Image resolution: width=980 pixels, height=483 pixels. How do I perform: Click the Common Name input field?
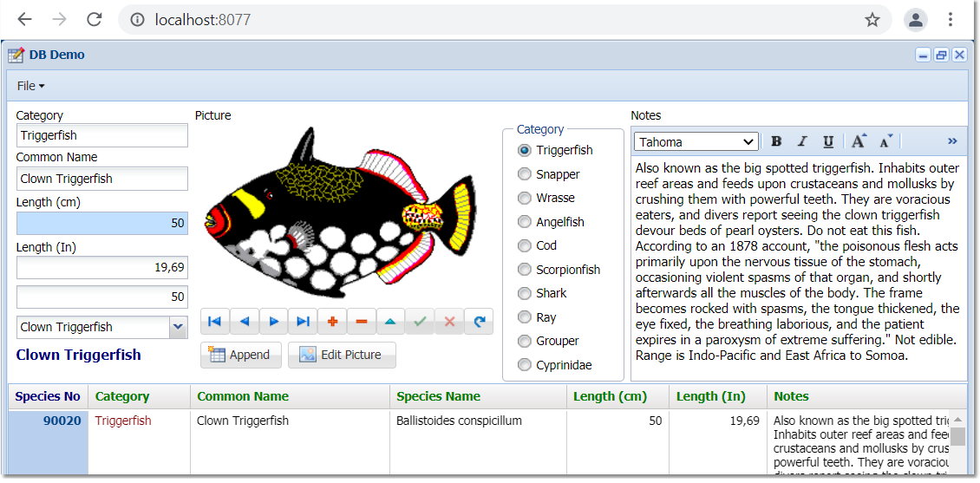101,179
